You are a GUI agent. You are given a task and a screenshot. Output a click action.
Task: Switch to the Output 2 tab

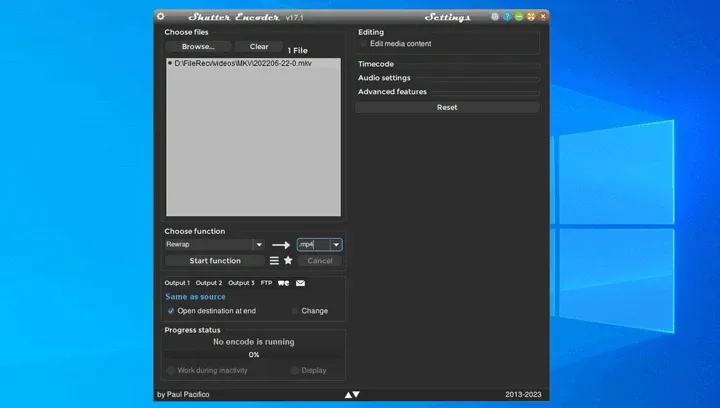coord(208,283)
